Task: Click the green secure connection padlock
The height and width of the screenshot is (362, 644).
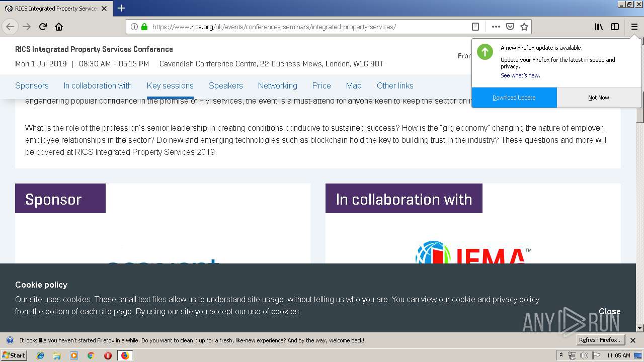Action: tap(144, 27)
